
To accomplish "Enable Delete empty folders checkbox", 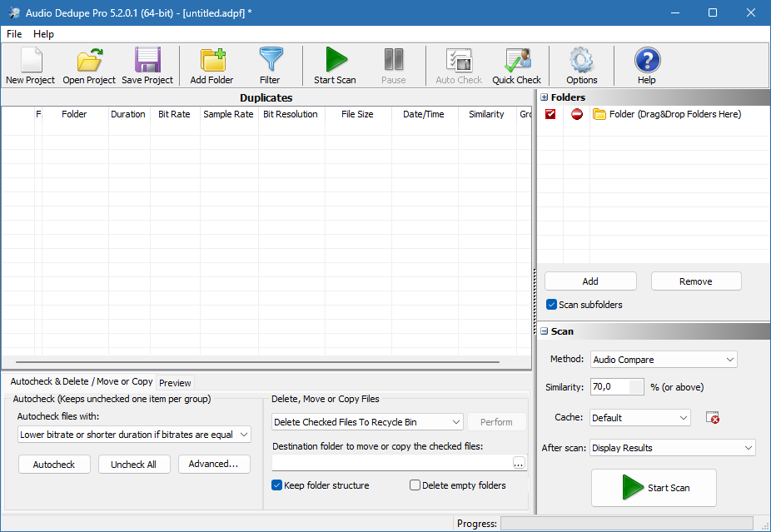I will [x=415, y=485].
